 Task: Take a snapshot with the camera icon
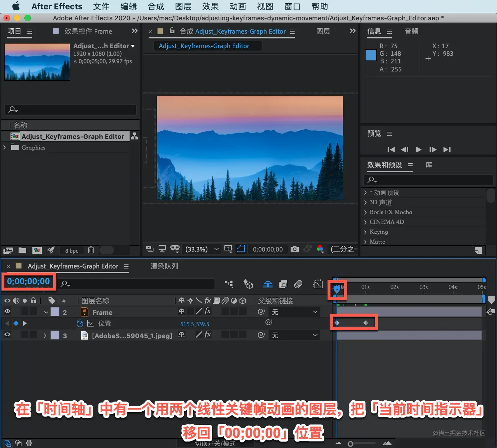(295, 249)
